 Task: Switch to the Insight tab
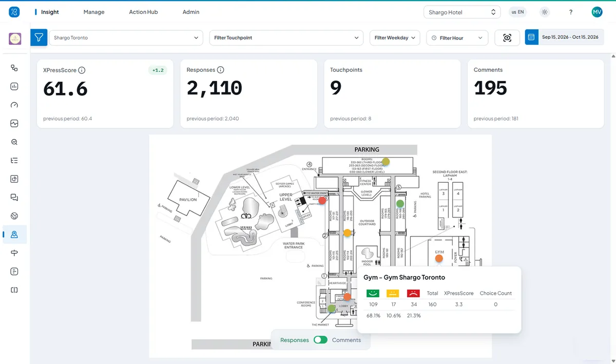click(x=50, y=12)
